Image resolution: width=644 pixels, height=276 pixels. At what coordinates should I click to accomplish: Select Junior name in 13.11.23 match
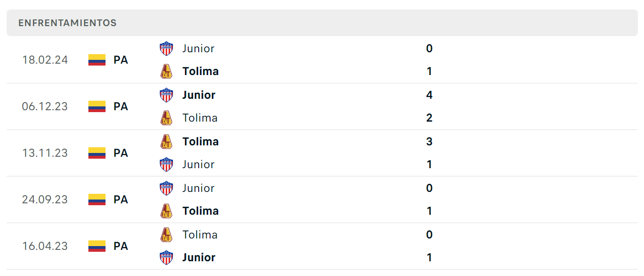click(198, 164)
